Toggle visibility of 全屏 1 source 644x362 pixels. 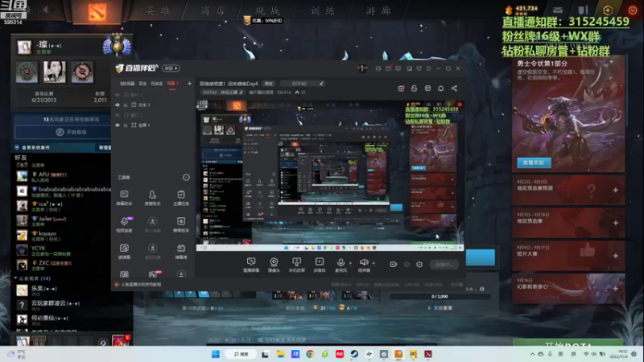point(118,125)
